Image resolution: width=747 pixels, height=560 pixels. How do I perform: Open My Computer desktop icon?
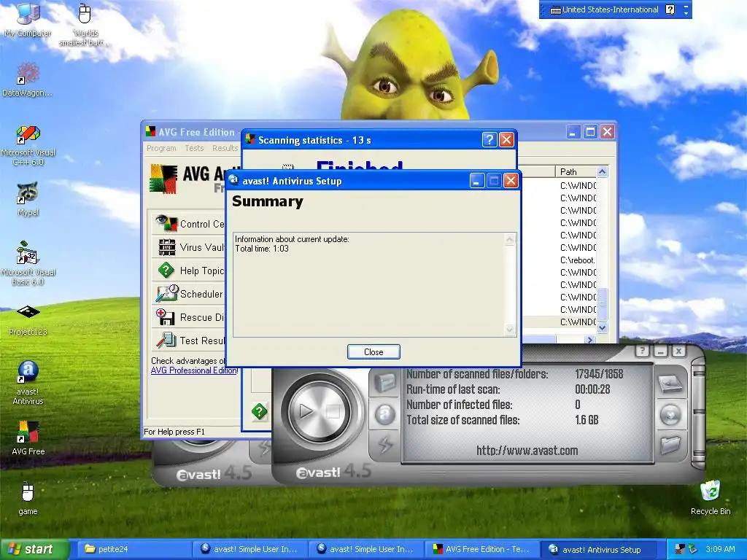[x=28, y=20]
